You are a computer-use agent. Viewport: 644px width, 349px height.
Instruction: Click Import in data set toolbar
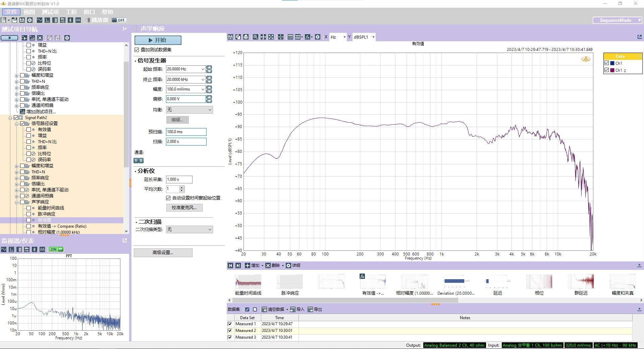[297, 309]
